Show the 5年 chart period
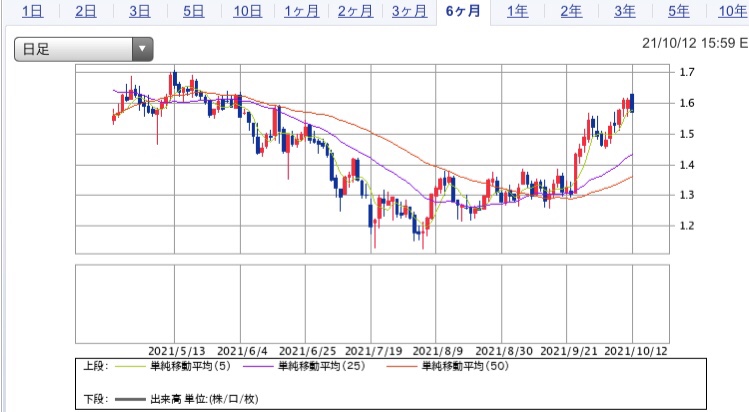The image size is (749, 412). [679, 11]
